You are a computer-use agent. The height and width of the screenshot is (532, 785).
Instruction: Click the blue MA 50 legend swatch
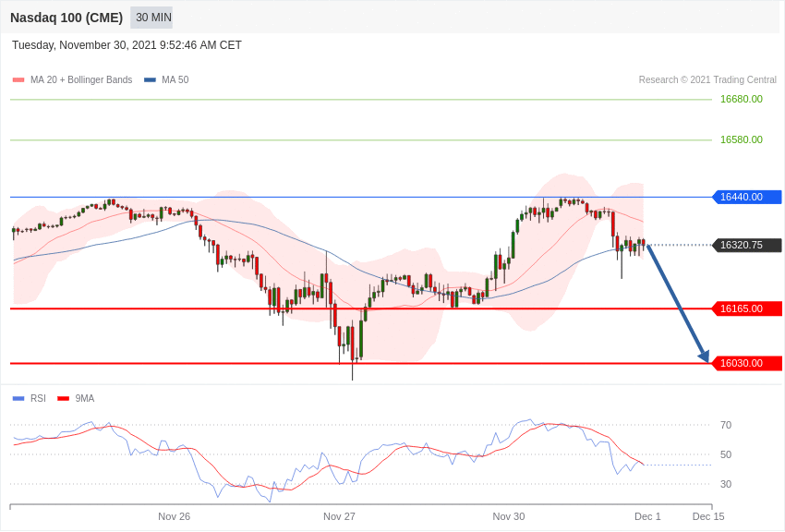150,79
